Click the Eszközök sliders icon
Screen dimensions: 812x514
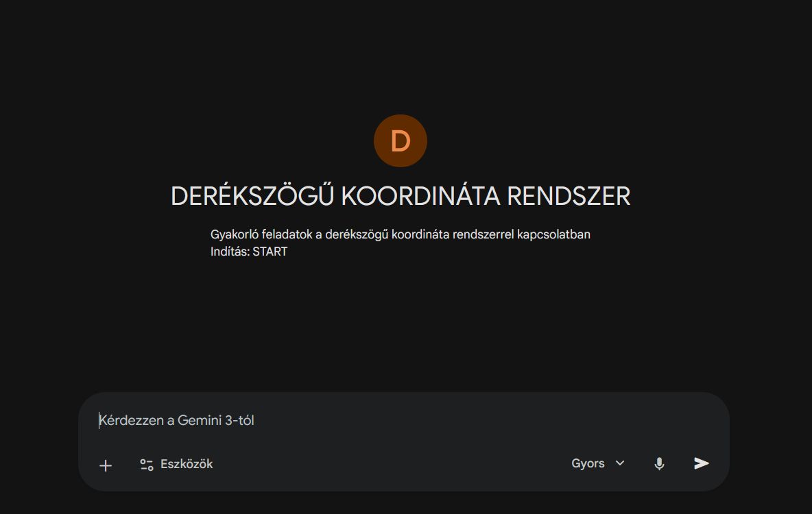click(146, 465)
